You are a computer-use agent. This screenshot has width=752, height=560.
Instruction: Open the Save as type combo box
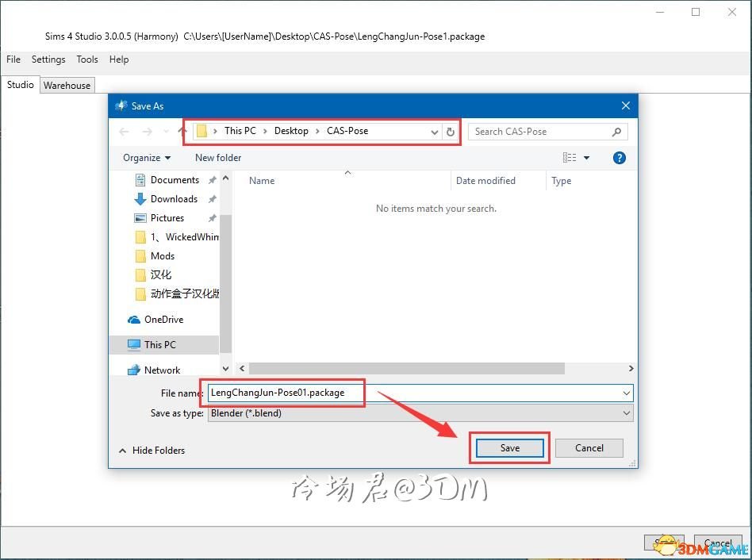click(420, 413)
